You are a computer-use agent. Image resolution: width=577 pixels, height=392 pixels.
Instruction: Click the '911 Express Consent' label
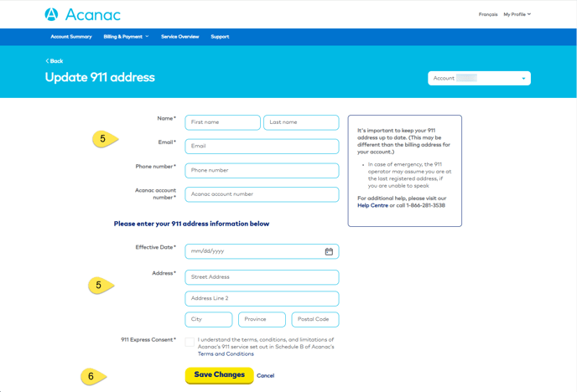click(x=148, y=340)
